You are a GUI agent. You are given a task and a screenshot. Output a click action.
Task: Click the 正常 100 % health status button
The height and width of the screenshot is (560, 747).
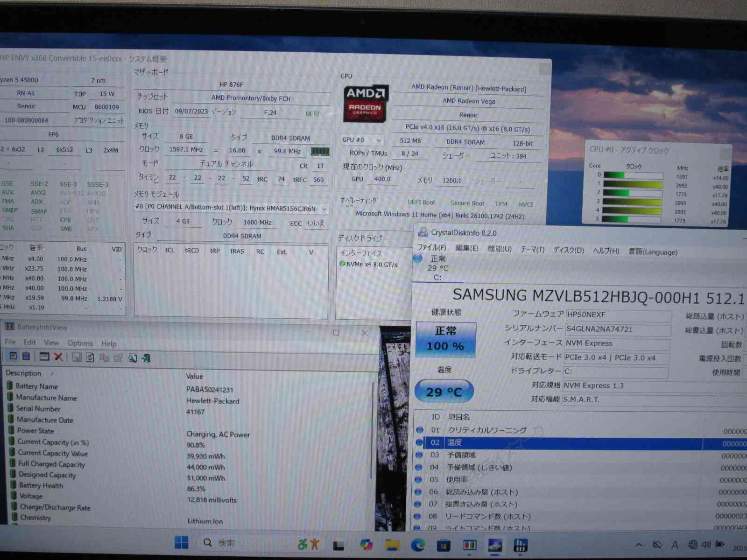pos(445,339)
